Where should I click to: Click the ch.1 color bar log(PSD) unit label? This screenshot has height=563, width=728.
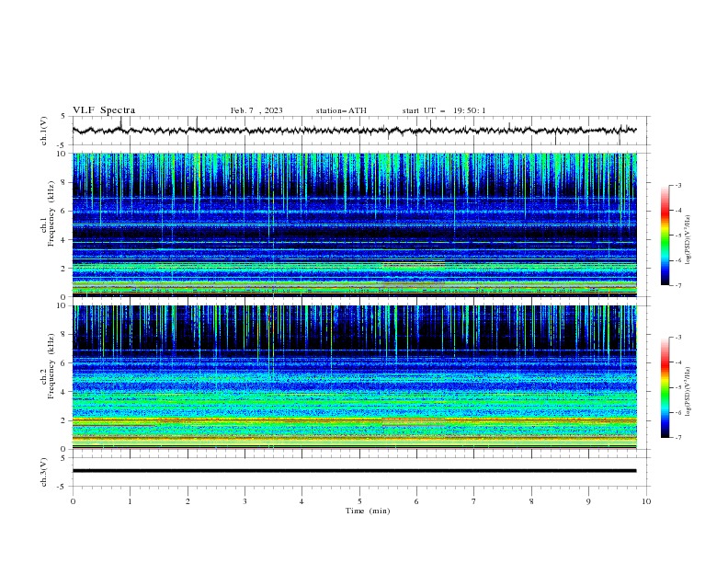click(x=689, y=239)
